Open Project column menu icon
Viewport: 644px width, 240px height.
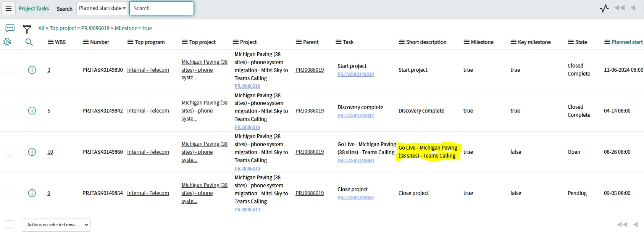pyautogui.click(x=236, y=42)
